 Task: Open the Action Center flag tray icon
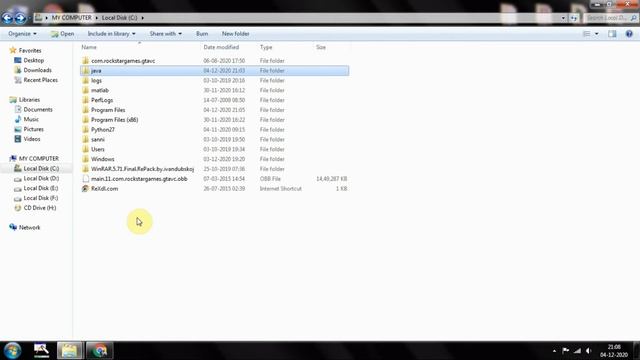pos(565,351)
